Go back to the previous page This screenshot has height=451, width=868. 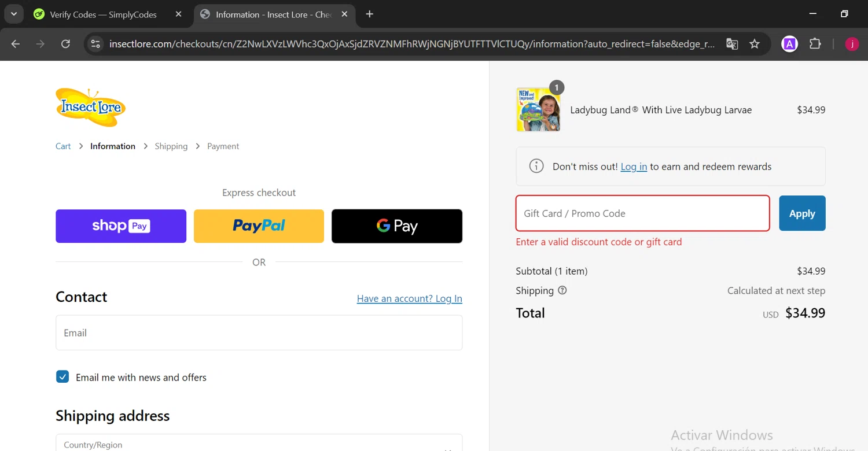coord(16,44)
